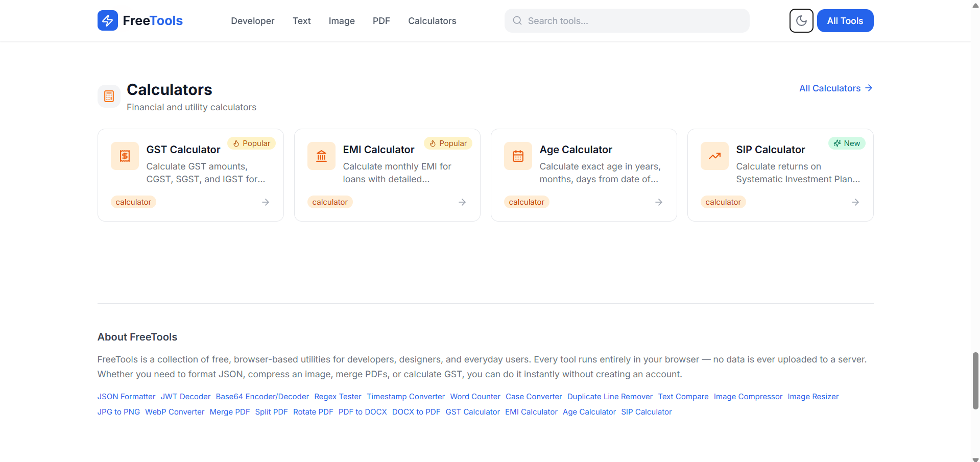Go to the FreeTools home wordmark

pyautogui.click(x=153, y=20)
